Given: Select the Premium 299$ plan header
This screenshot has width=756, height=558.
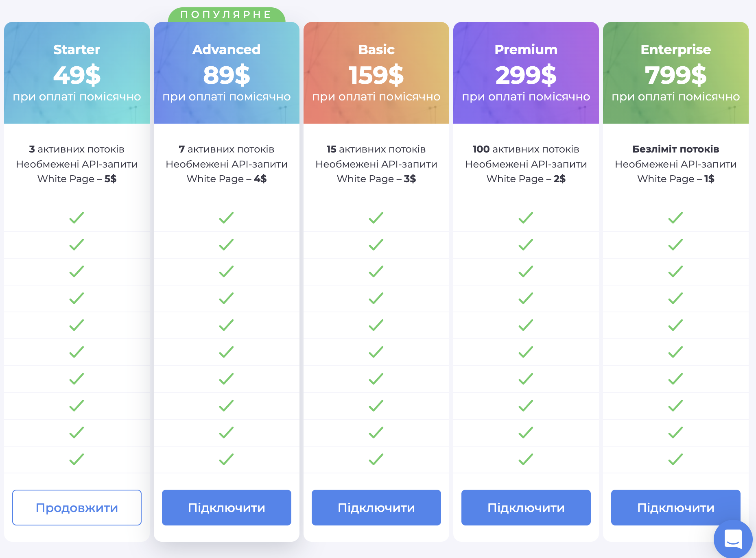Looking at the screenshot, I should pyautogui.click(x=526, y=73).
